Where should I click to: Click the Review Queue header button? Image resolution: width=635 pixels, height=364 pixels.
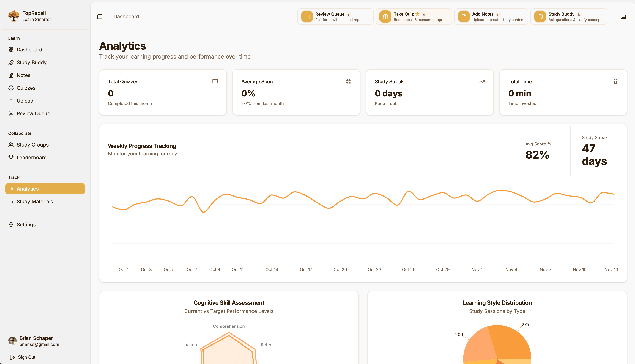point(335,16)
